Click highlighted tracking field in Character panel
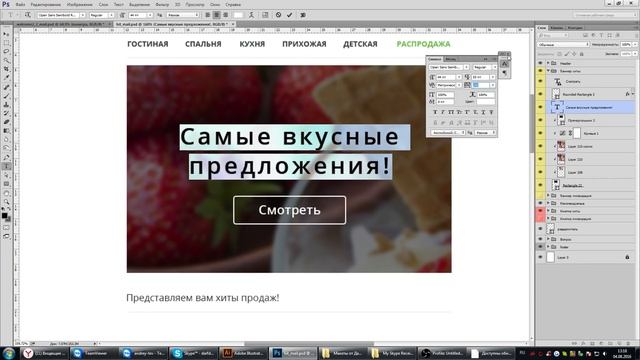Image resolution: width=640 pixels, height=360 pixels. tap(481, 85)
